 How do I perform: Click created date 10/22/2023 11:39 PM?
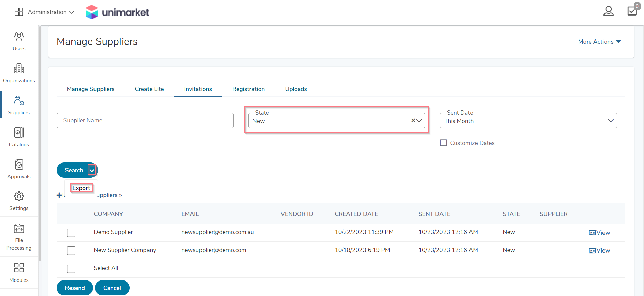[364, 232]
